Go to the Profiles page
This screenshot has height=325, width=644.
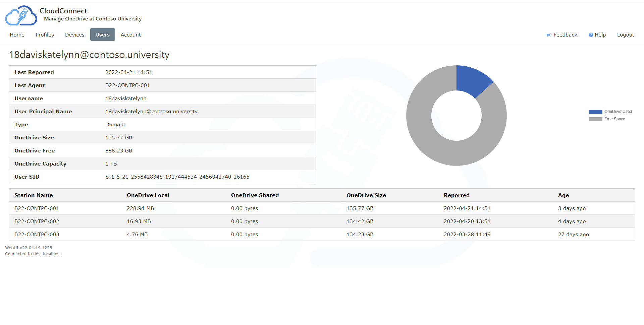pos(45,35)
